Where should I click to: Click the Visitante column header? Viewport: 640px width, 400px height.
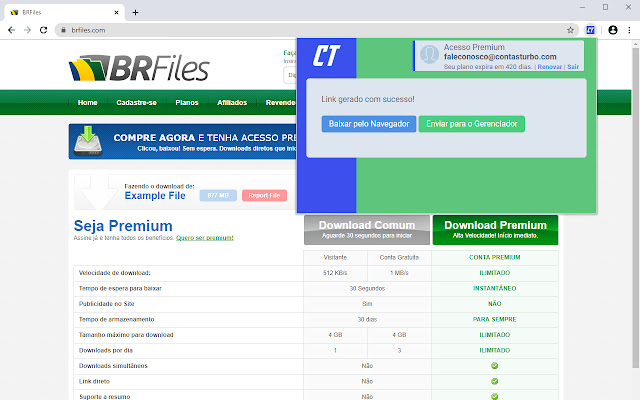pos(335,257)
